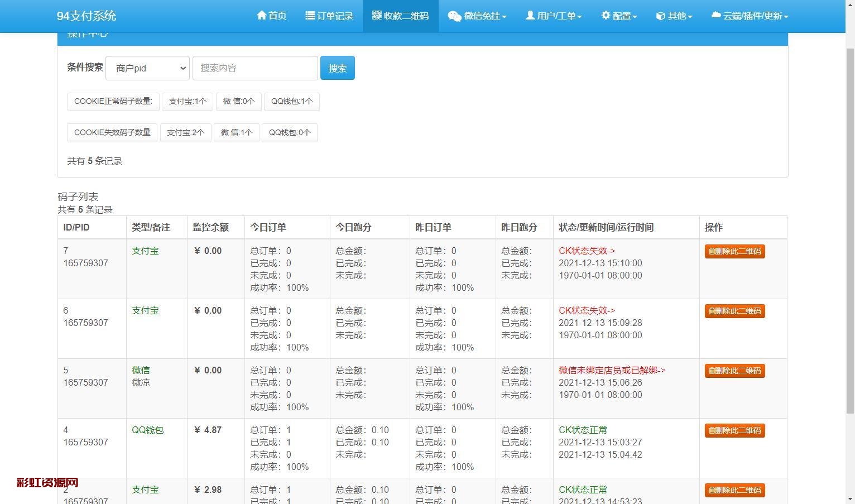Delete the 微信 QR code with ID 5
Image resolution: width=855 pixels, height=504 pixels.
(734, 371)
